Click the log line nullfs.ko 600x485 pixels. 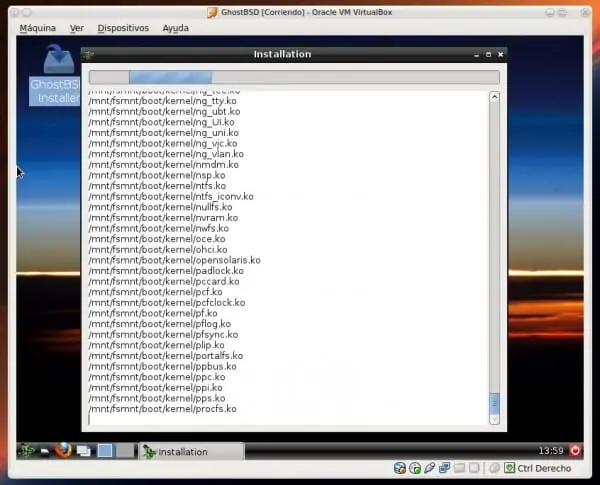160,207
